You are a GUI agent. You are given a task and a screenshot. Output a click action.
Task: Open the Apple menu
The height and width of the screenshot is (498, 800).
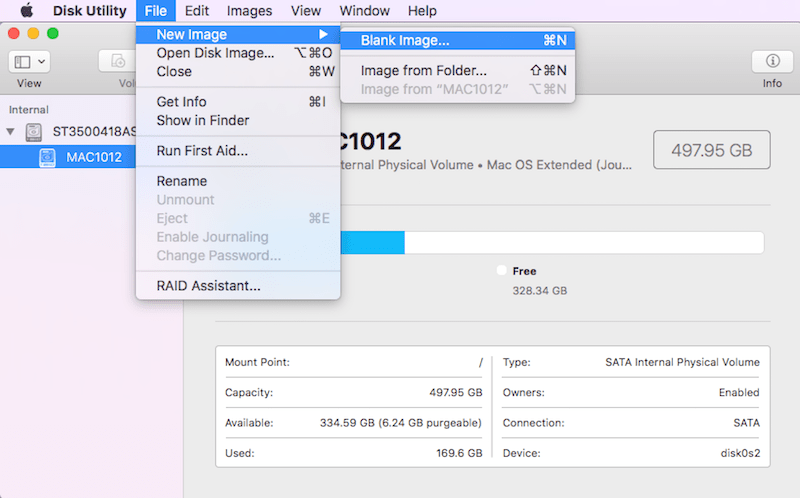click(27, 10)
